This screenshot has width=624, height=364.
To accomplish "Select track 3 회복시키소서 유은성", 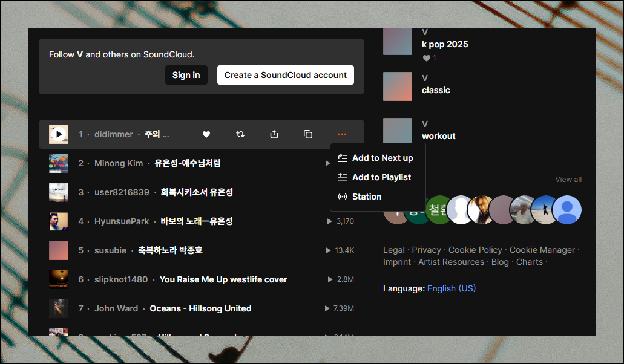I will 197,192.
